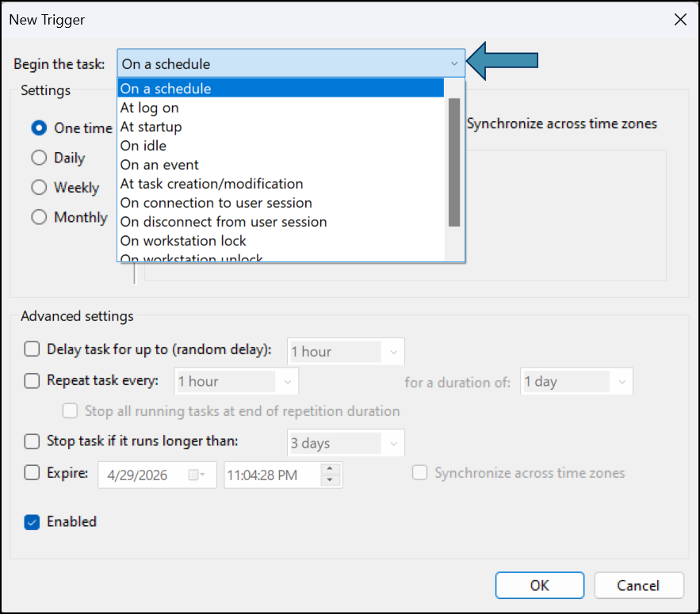Screen dimensions: 700x614
Task: Enable "Stop task if it runs longer than"
Action: click(33, 441)
